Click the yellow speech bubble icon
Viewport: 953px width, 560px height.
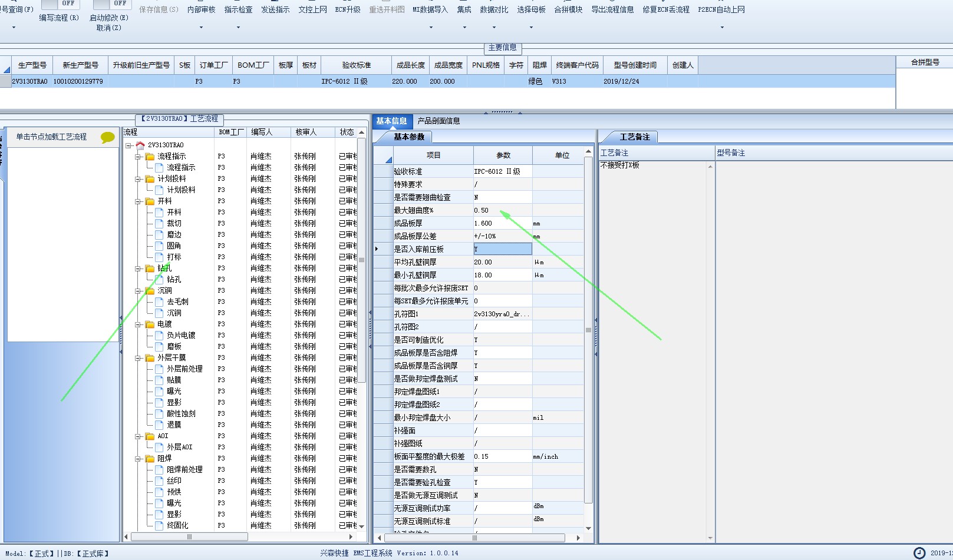pos(108,137)
